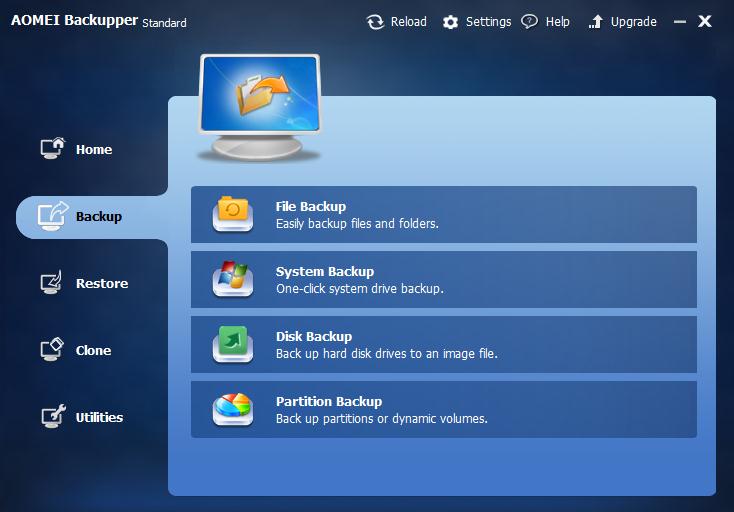Open Settings via its text label
Viewport: 734px width, 512px height.
(x=488, y=22)
